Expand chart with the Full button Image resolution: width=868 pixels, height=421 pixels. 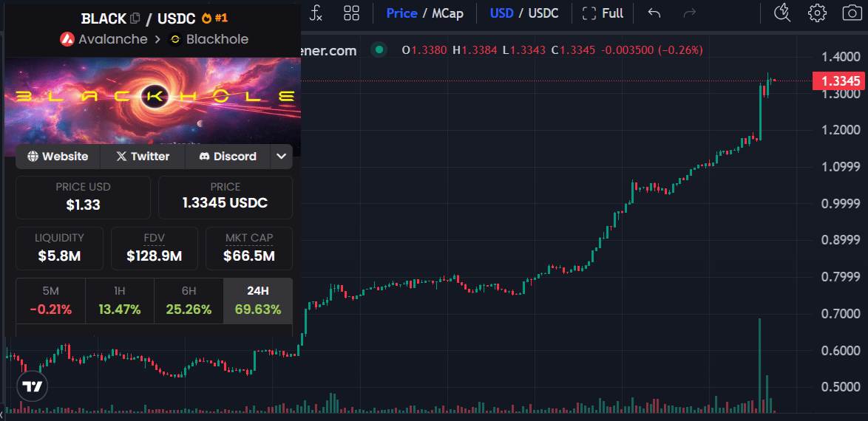tap(603, 13)
